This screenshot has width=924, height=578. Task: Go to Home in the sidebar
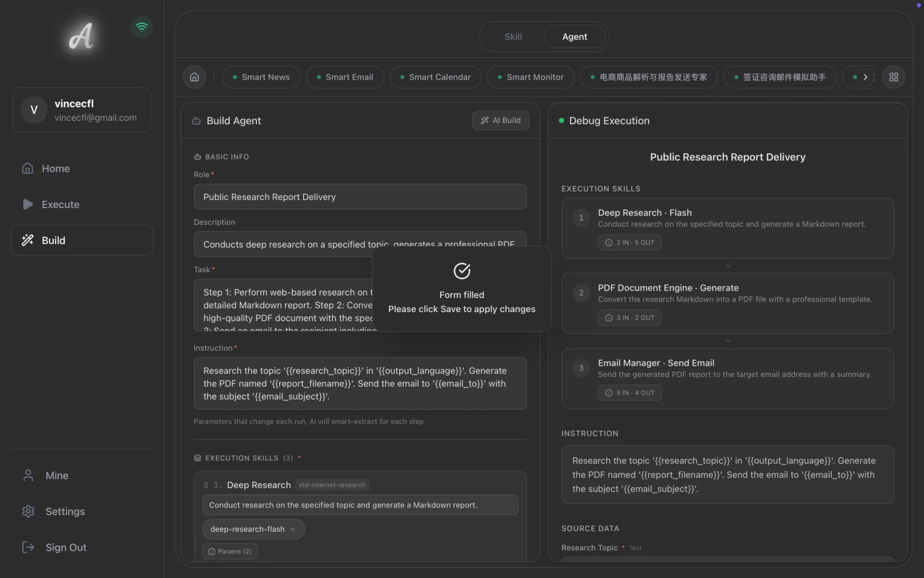[x=81, y=168]
